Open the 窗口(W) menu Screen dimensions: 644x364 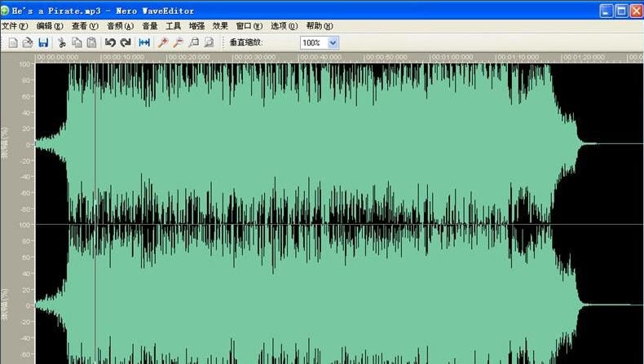pyautogui.click(x=249, y=26)
